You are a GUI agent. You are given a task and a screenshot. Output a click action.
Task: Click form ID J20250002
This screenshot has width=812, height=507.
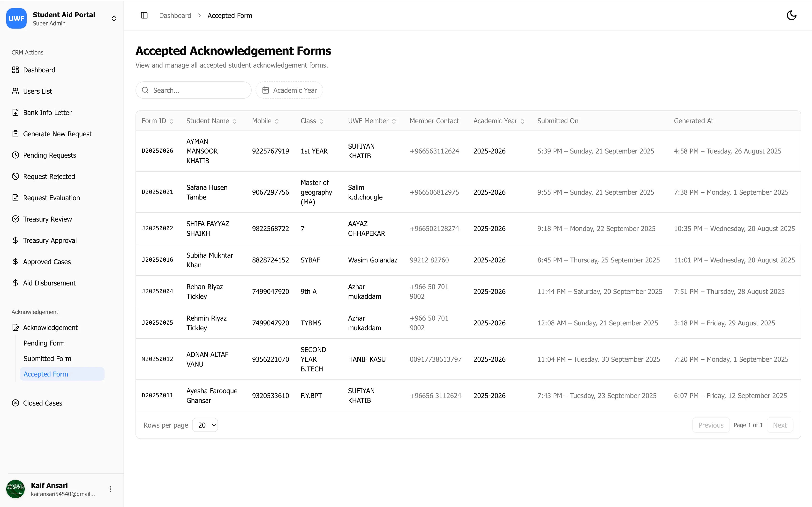click(158, 228)
